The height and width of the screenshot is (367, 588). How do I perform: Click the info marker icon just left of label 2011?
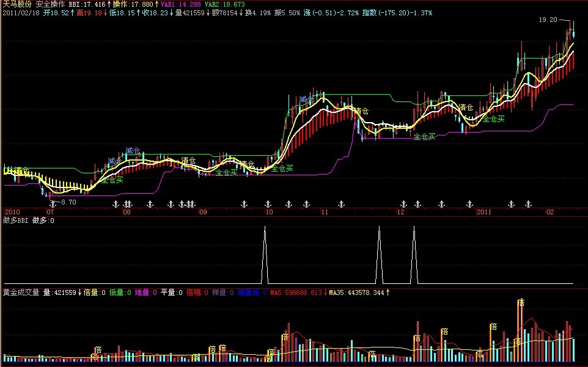click(x=469, y=204)
